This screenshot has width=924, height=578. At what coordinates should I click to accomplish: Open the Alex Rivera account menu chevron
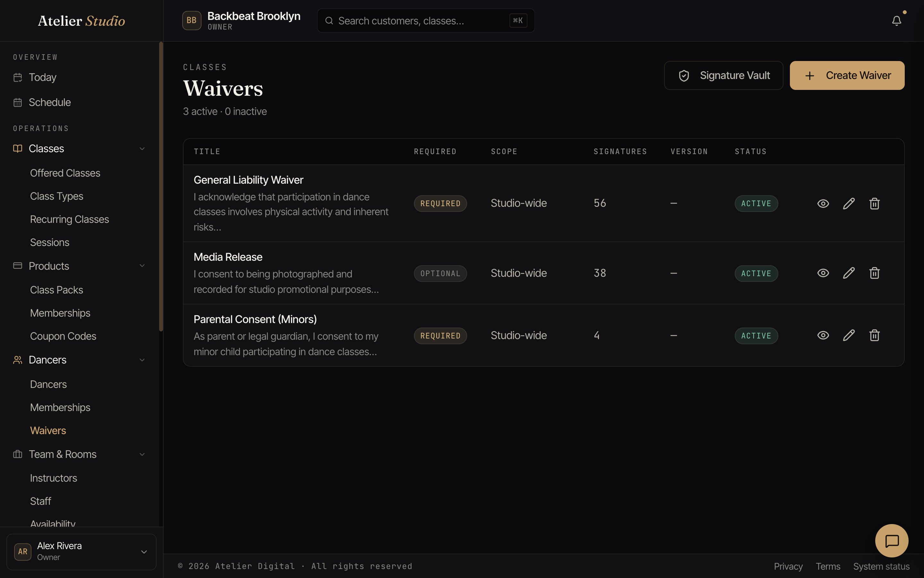144,552
